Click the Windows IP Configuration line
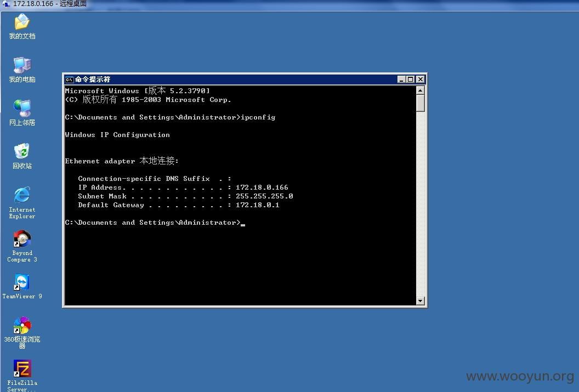Screen dimensions: 579x392 [117, 135]
